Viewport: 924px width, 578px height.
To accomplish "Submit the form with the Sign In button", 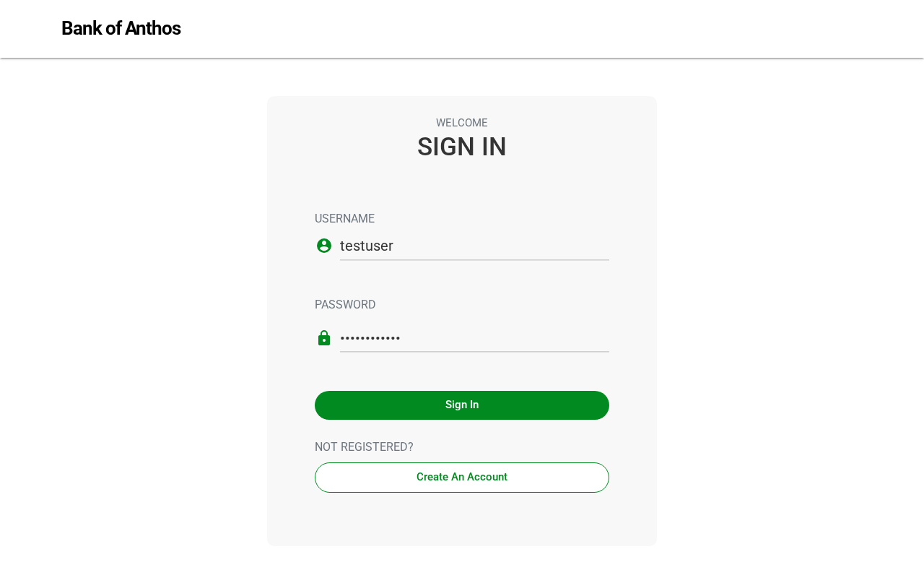I will [462, 405].
